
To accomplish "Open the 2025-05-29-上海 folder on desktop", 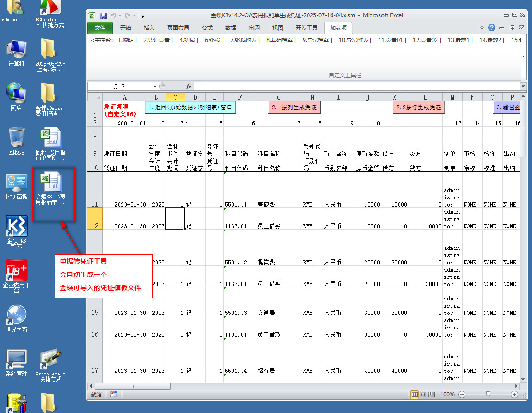I will [x=50, y=55].
